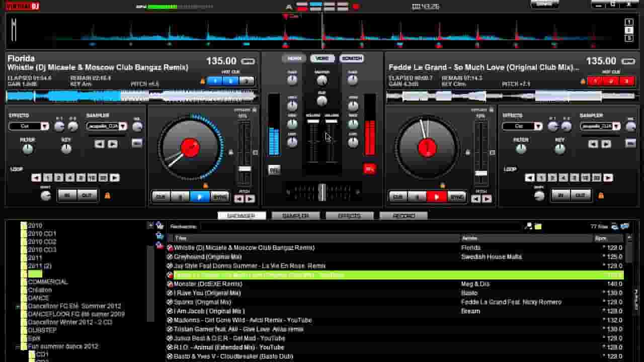Toggle smart loop lock on left deck
644x362 pixels.
click(x=107, y=196)
